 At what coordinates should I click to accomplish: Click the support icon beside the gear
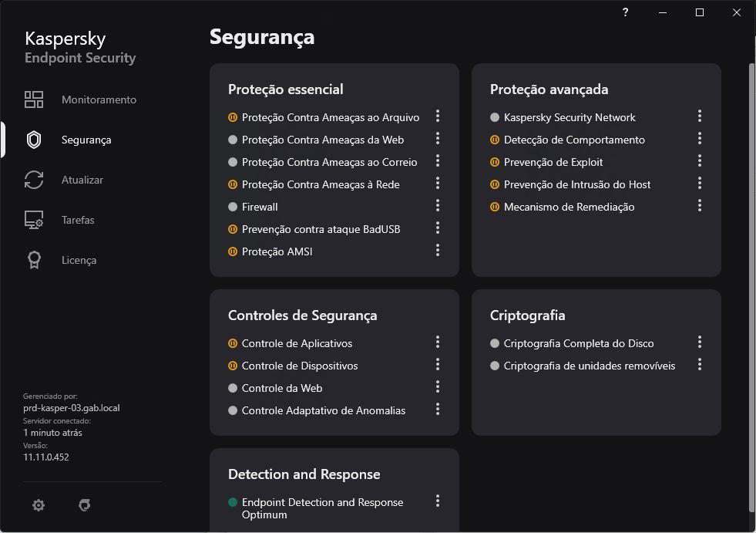tap(85, 505)
